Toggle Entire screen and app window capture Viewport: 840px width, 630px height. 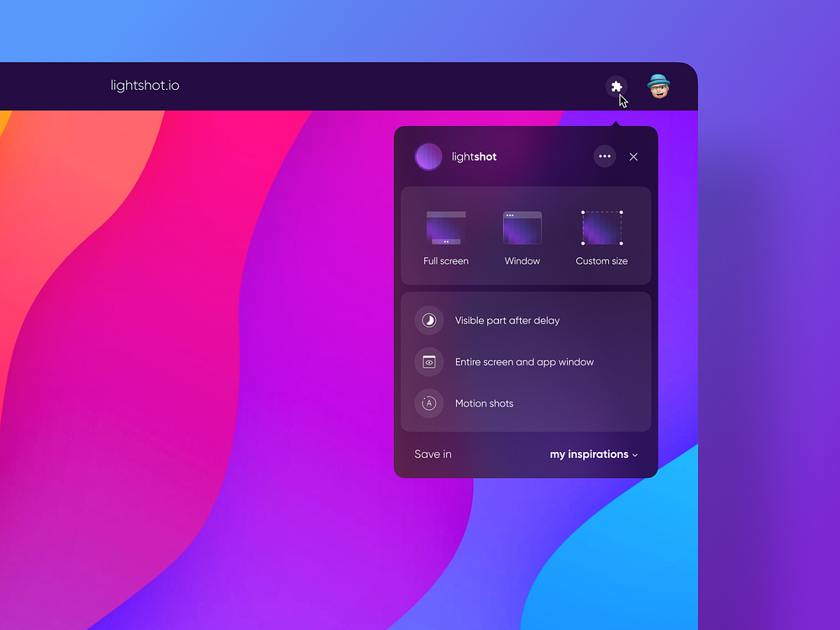pos(524,362)
